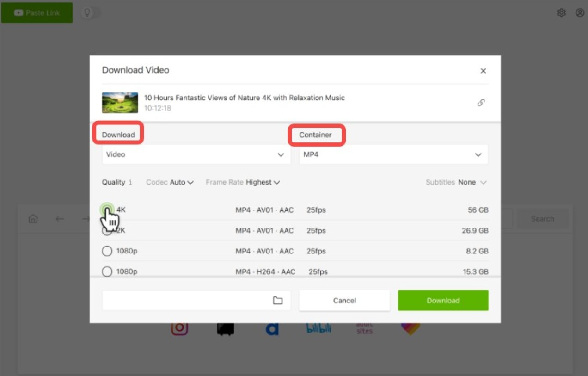This screenshot has width=588, height=376.
Task: Browse for folder with the folder icon
Action: [277, 301]
